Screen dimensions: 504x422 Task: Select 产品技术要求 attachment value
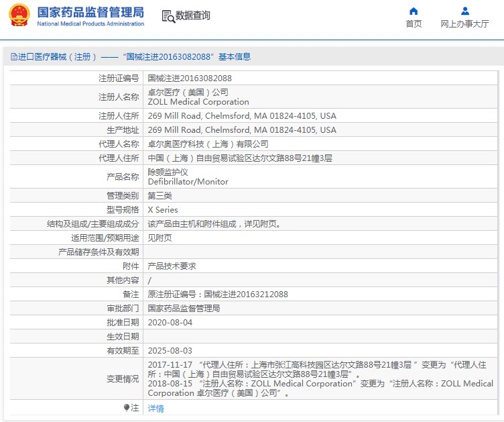pyautogui.click(x=172, y=266)
